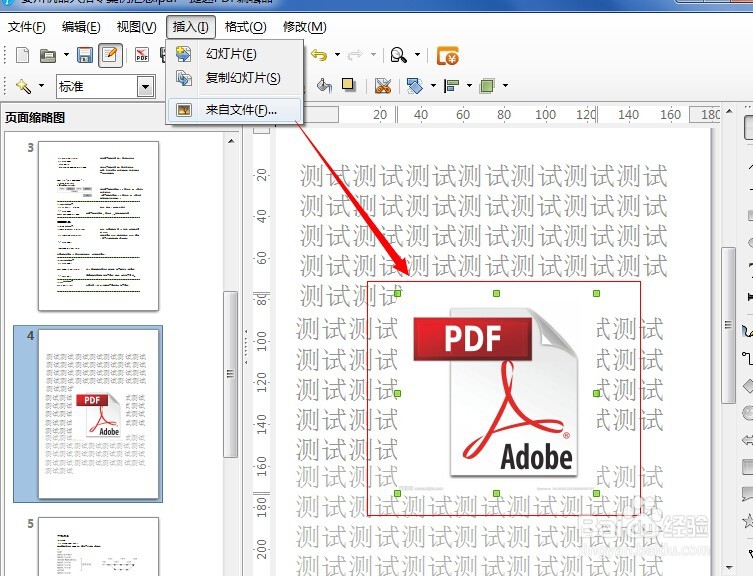Select page 3 thumbnail
Screen dimensions: 753x576
pos(98,226)
